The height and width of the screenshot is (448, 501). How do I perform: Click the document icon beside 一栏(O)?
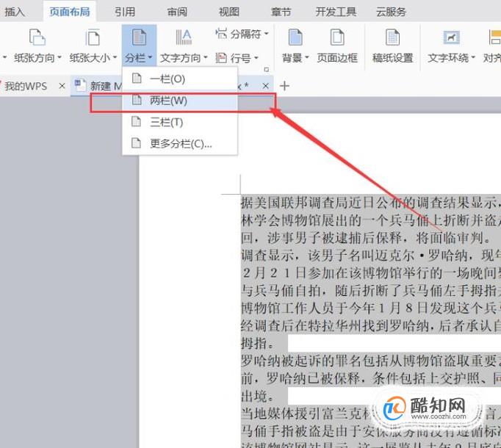click(137, 78)
